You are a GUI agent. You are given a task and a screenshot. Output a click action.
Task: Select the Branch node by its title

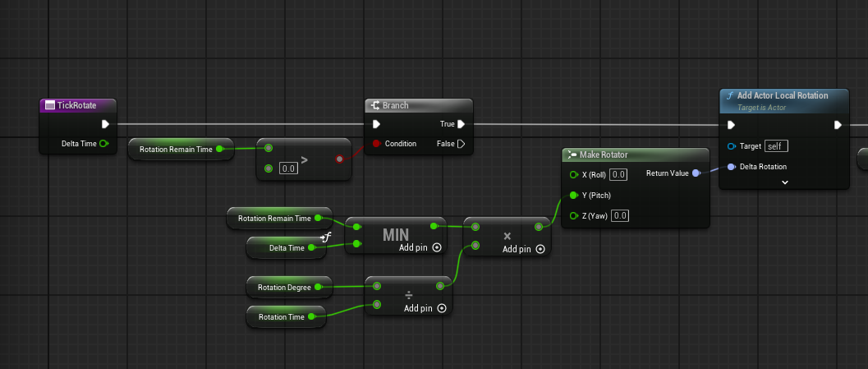click(x=395, y=105)
